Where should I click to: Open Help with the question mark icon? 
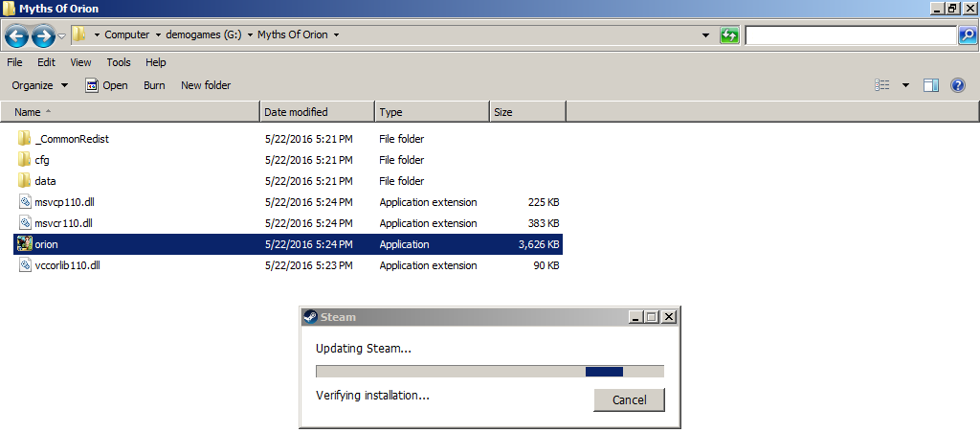click(958, 85)
